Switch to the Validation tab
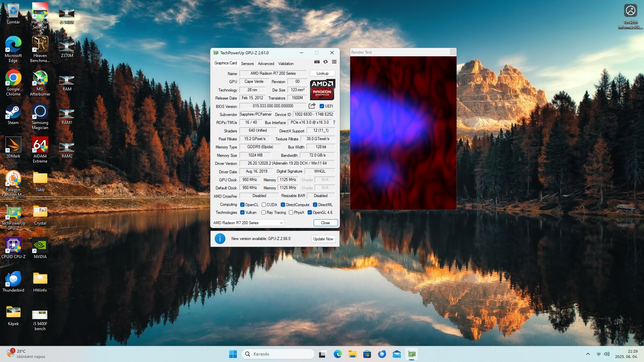This screenshot has height=362, width=644. point(286,63)
